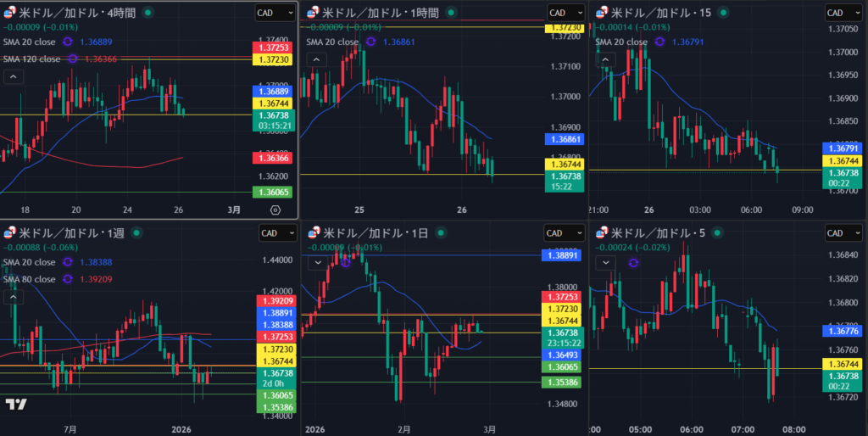This screenshot has height=436, width=868.
Task: Click the indicator refresh icon in 5-minute chart
Action: pos(633,263)
